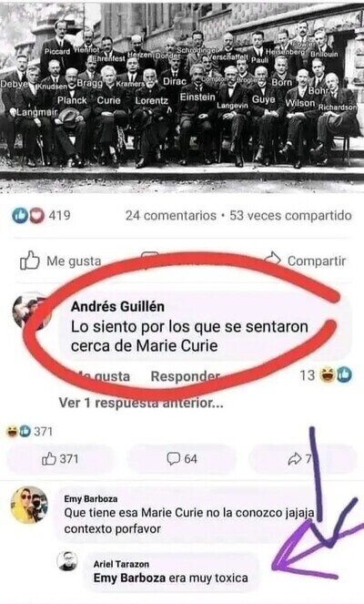Click the thumbs-up button showing 371
This screenshot has height=604, width=364.
(60, 459)
